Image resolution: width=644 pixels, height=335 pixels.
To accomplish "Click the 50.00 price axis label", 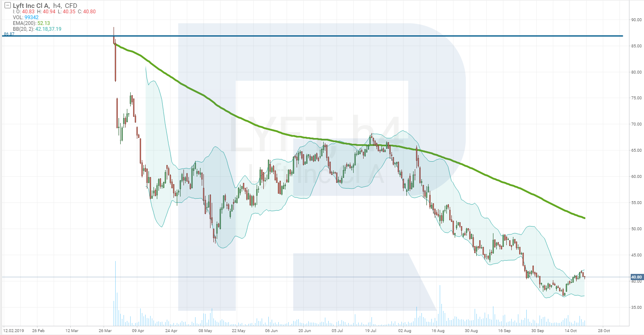I will [x=637, y=229].
